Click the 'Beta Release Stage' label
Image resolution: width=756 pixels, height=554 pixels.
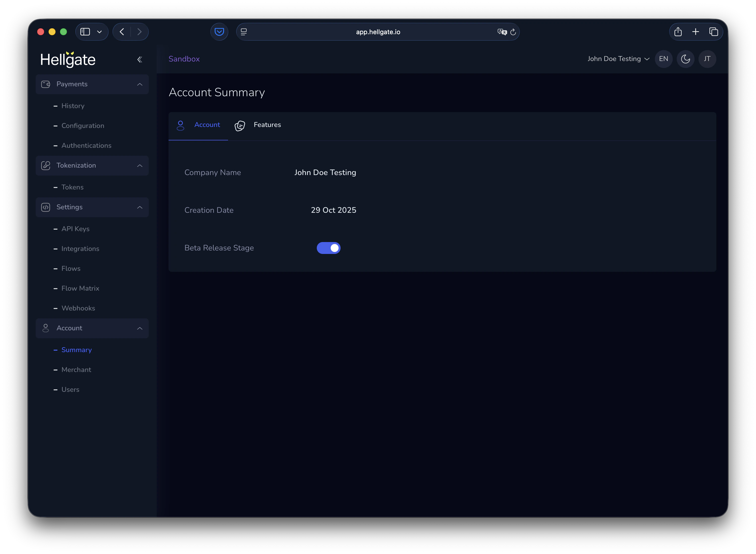[219, 248]
